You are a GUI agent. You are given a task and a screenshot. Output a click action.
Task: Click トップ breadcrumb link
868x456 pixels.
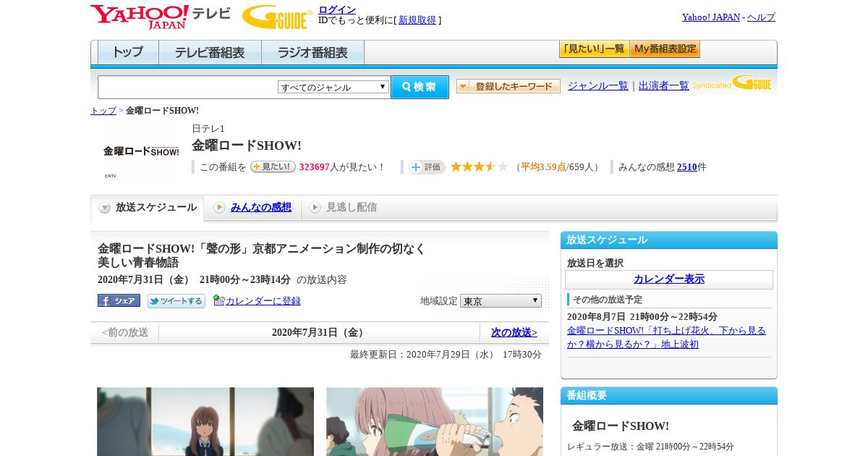pyautogui.click(x=103, y=111)
